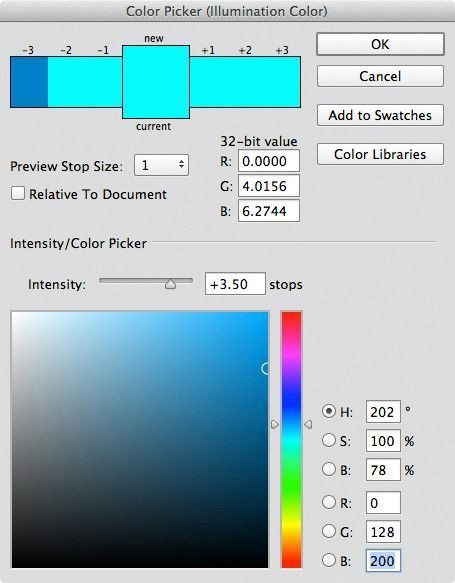Screen dimensions: 455x583
Task: Select the H (hue) radio button
Action: click(x=329, y=411)
